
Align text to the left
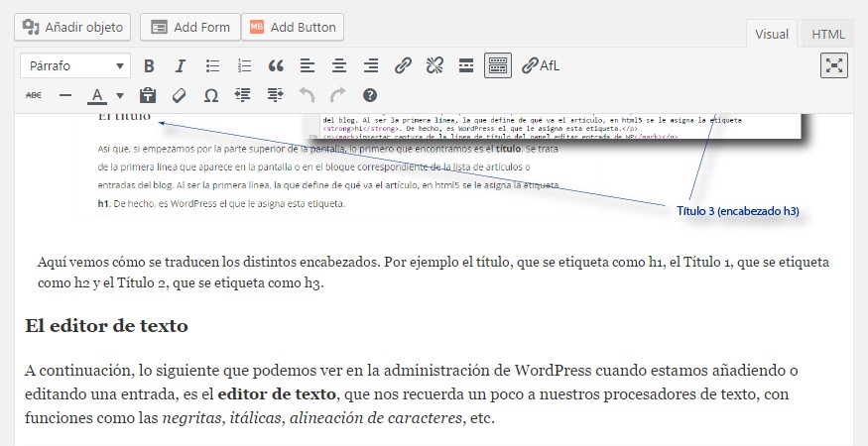(x=308, y=65)
